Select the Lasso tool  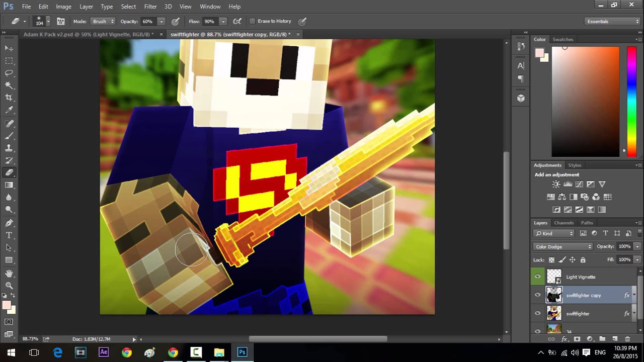pyautogui.click(x=9, y=73)
